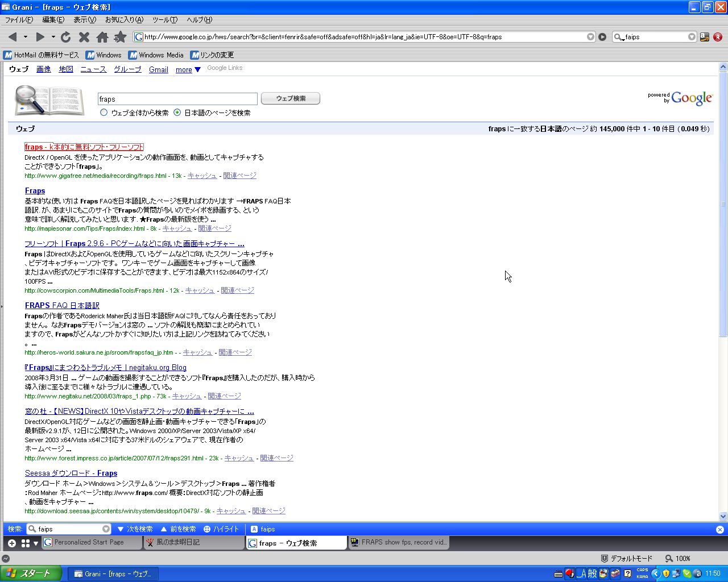The width and height of the screenshot is (728, 582).
Task: Click the status bar activity icon
Action: tap(6, 559)
